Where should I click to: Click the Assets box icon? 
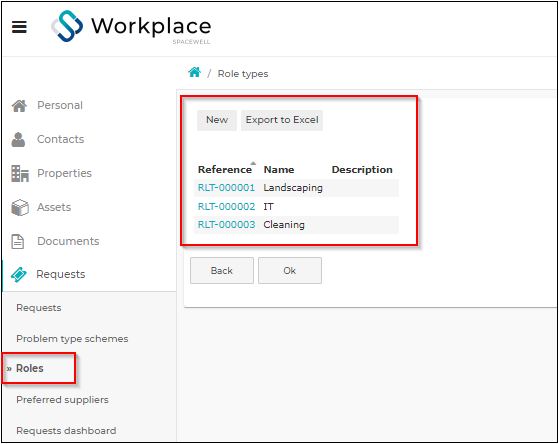pyautogui.click(x=20, y=207)
